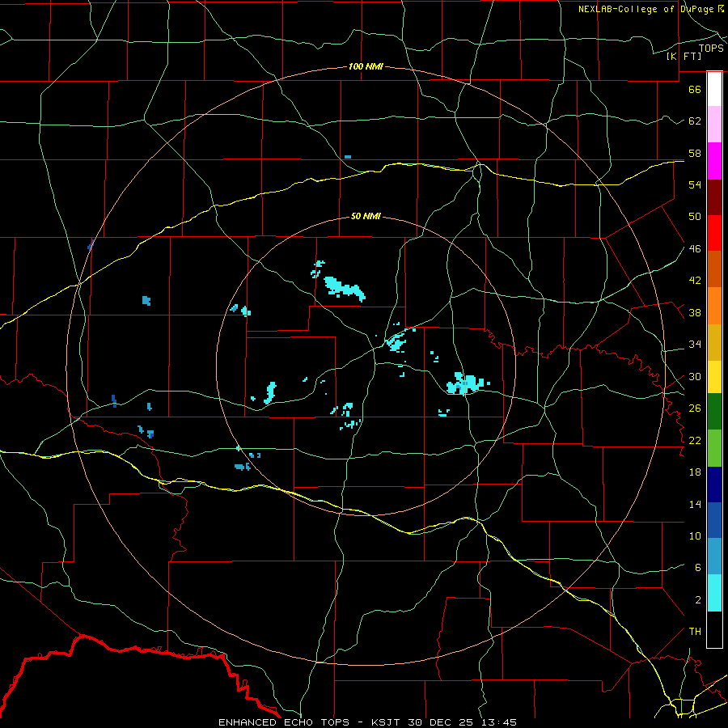Click the 54 legend value
The height and width of the screenshot is (728, 728).
[695, 184]
